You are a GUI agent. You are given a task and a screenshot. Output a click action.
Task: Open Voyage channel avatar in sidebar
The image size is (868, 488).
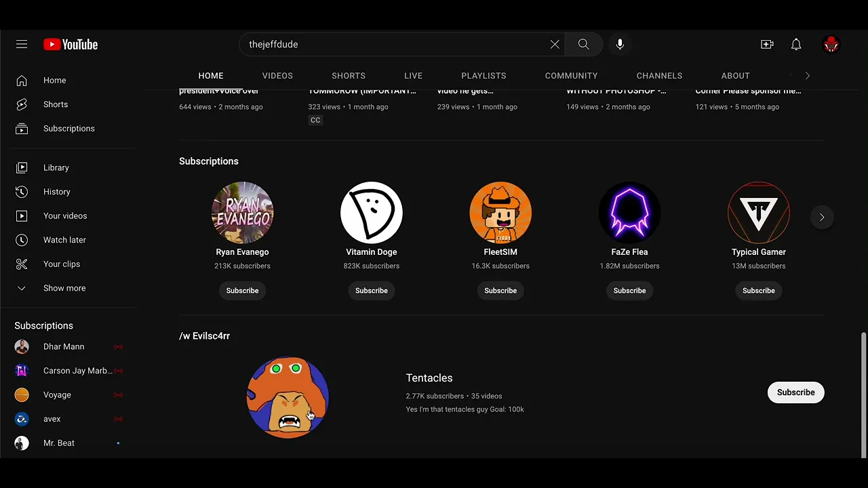click(22, 394)
